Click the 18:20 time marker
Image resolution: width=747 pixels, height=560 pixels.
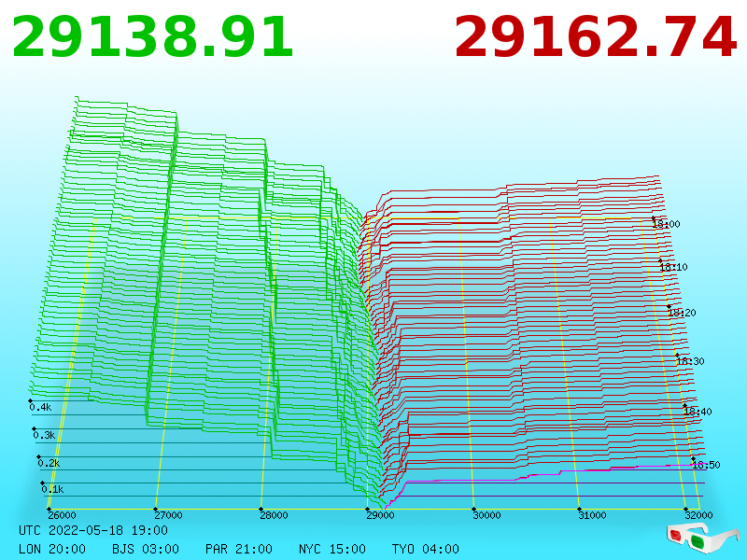tap(683, 313)
